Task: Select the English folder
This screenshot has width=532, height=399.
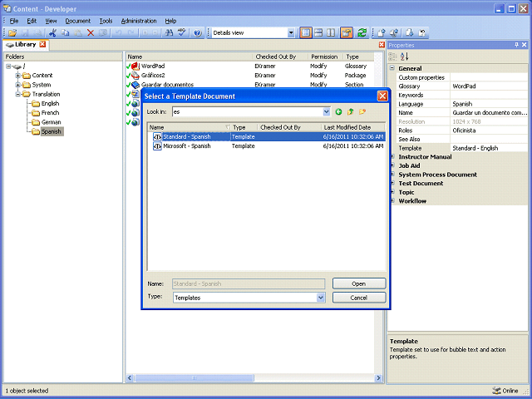Action: point(50,103)
